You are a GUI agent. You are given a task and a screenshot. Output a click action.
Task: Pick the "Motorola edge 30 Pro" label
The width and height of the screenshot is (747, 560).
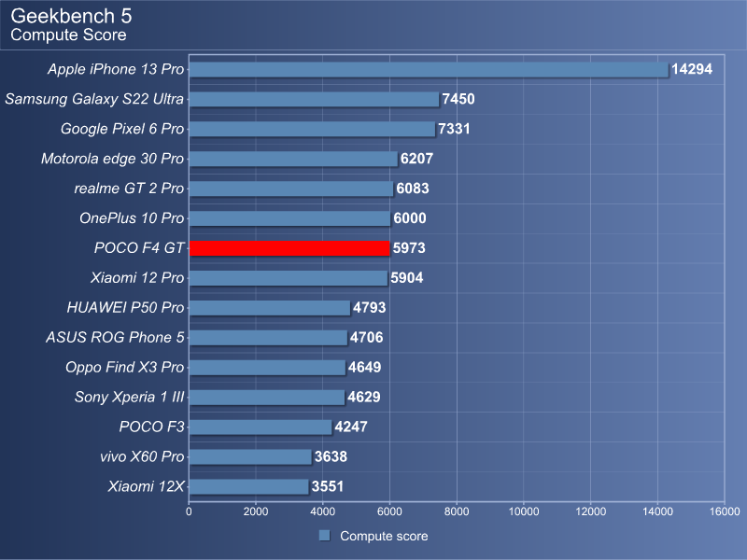(x=112, y=159)
